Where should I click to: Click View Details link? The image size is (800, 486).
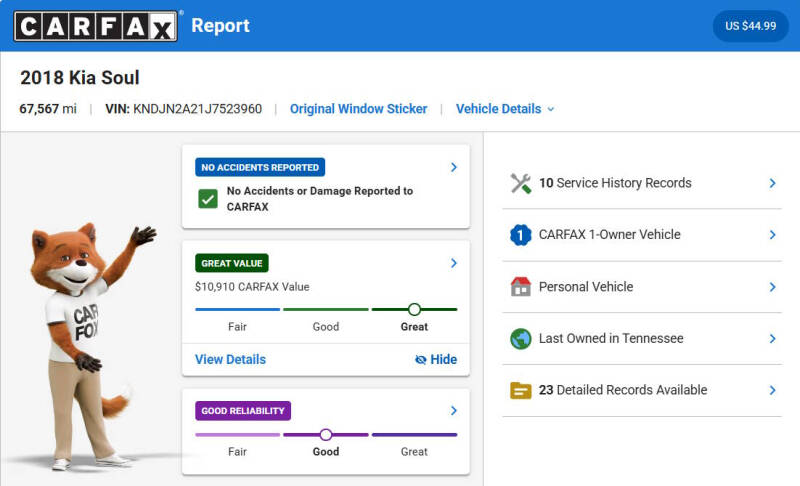[x=230, y=360]
